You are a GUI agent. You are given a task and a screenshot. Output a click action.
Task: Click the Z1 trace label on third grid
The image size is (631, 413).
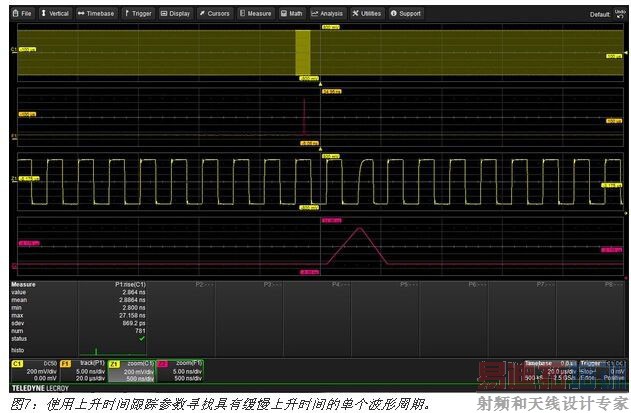click(14, 178)
